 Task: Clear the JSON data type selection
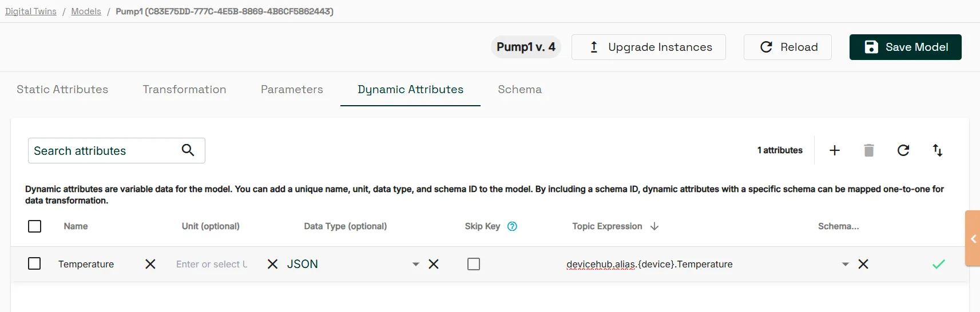434,264
